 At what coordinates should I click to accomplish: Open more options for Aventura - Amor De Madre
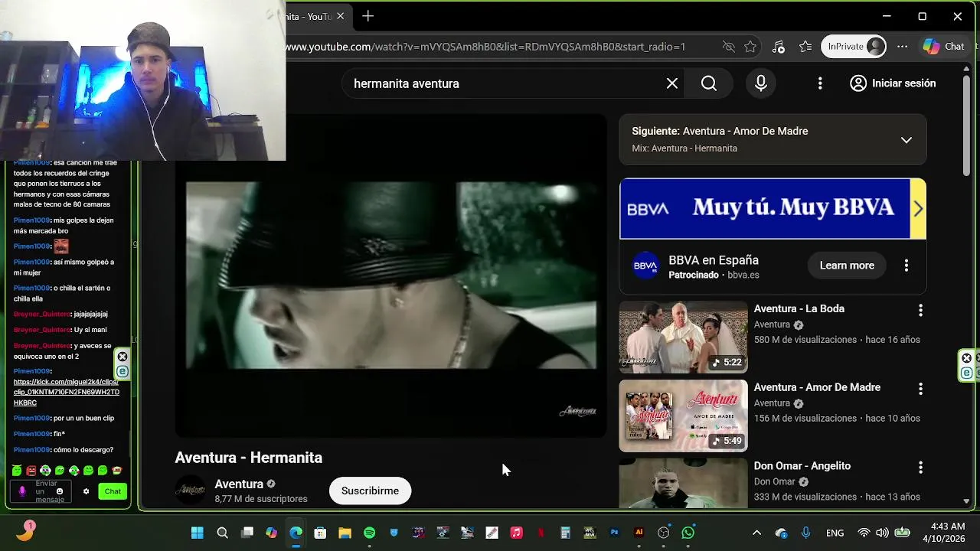[x=920, y=389]
